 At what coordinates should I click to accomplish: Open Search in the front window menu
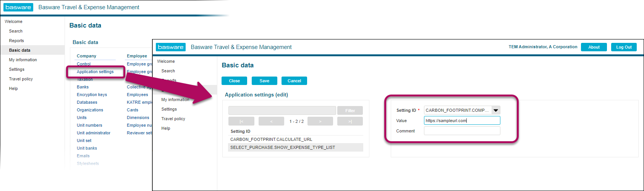[168, 71]
